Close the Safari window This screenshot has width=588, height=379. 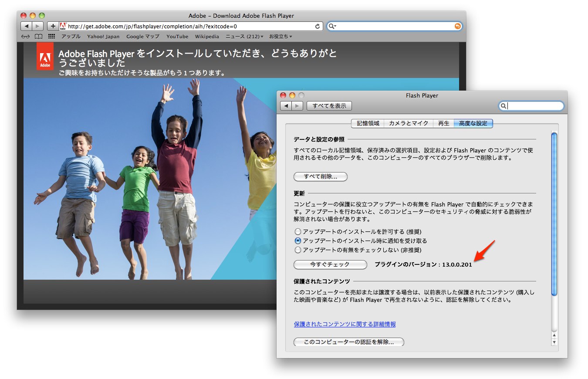pyautogui.click(x=24, y=16)
